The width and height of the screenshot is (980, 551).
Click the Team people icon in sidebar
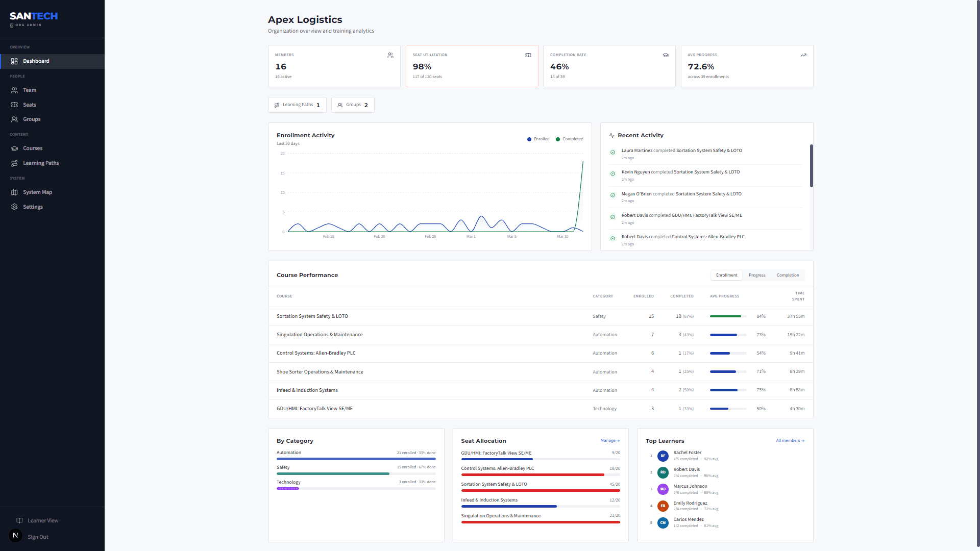(x=14, y=90)
